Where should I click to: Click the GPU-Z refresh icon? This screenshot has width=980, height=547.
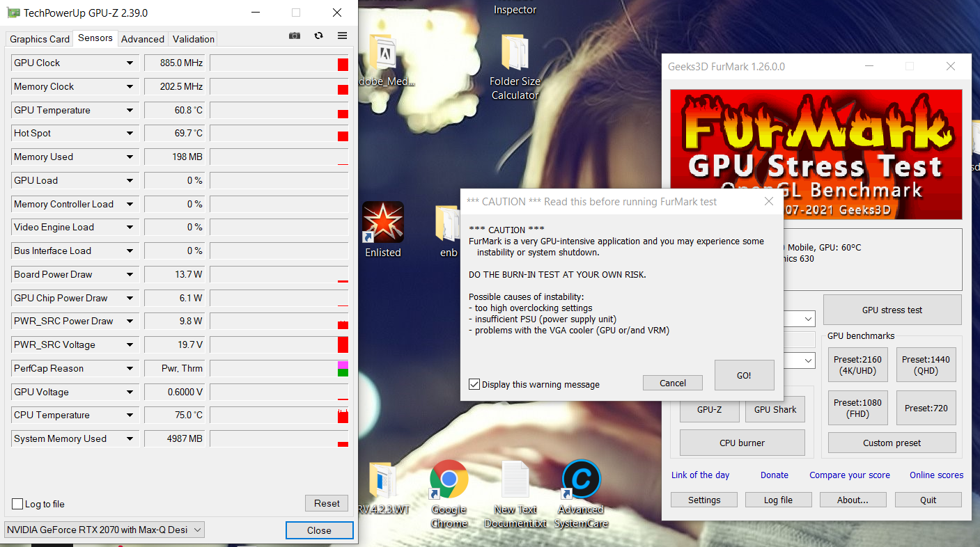(x=318, y=35)
